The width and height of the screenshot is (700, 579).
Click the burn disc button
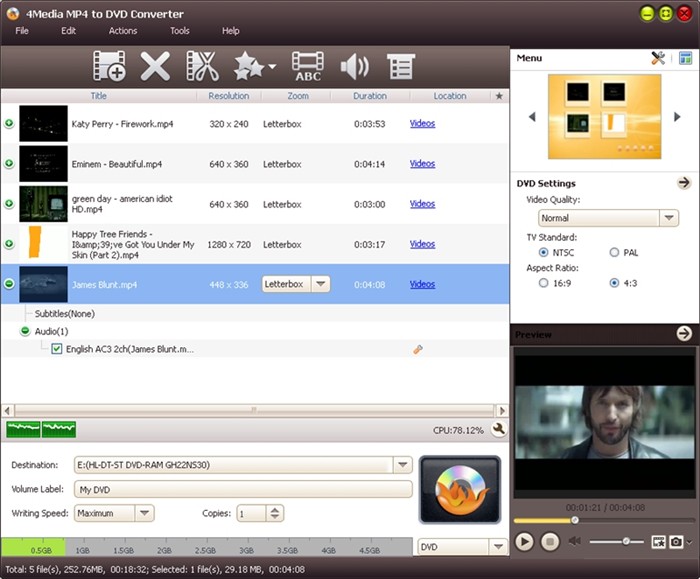click(460, 489)
